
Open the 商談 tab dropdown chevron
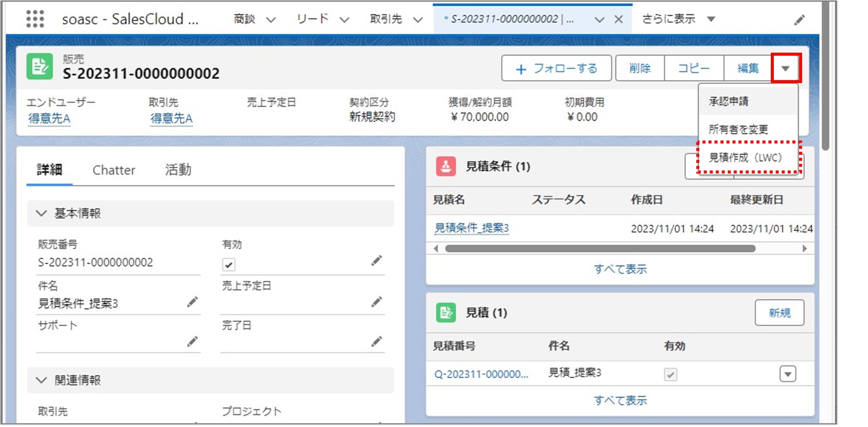click(x=271, y=19)
